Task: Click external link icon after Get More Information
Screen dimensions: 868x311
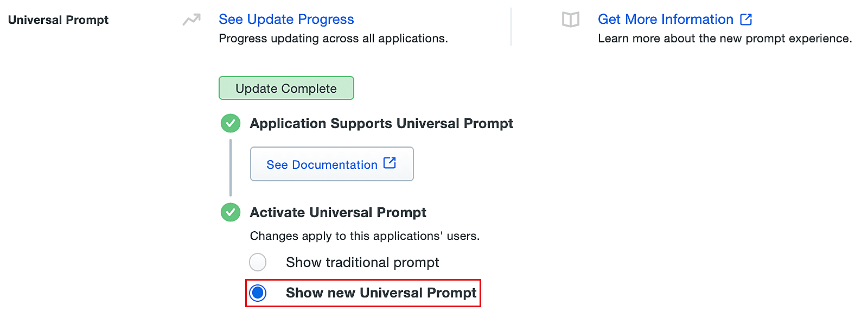Action: 746,20
